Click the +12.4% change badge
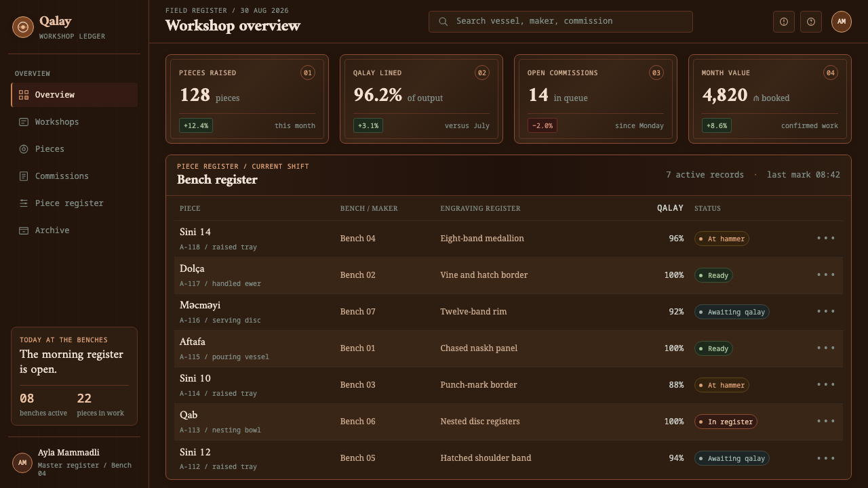Screen dimensions: 868x488 pyautogui.click(x=196, y=125)
